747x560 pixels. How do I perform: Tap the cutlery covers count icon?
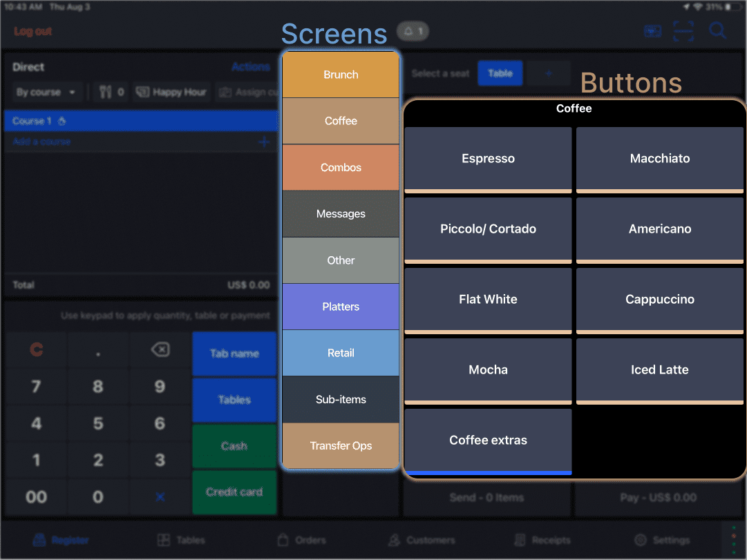112,92
